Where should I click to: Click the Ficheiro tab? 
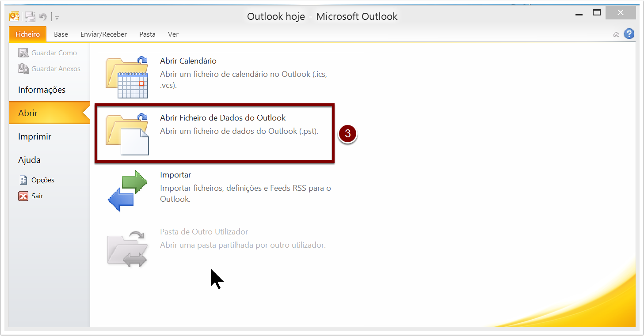click(x=27, y=34)
